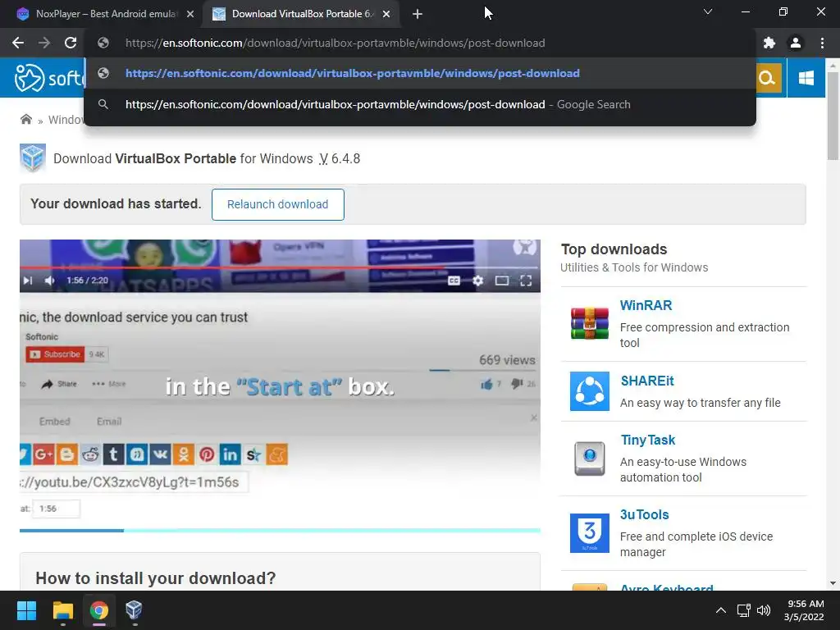Open the taskbar clock and date
The height and width of the screenshot is (630, 840).
pos(804,610)
